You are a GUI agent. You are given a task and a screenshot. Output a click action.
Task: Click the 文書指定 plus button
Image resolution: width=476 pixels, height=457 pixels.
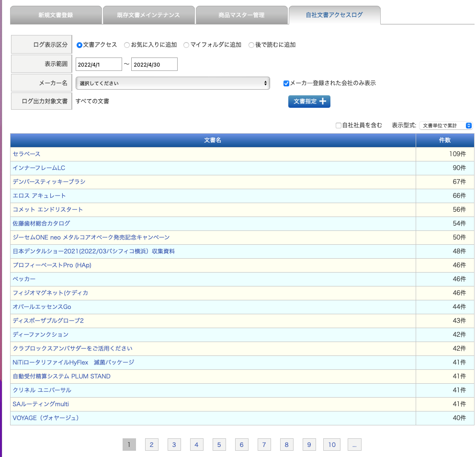coord(309,102)
